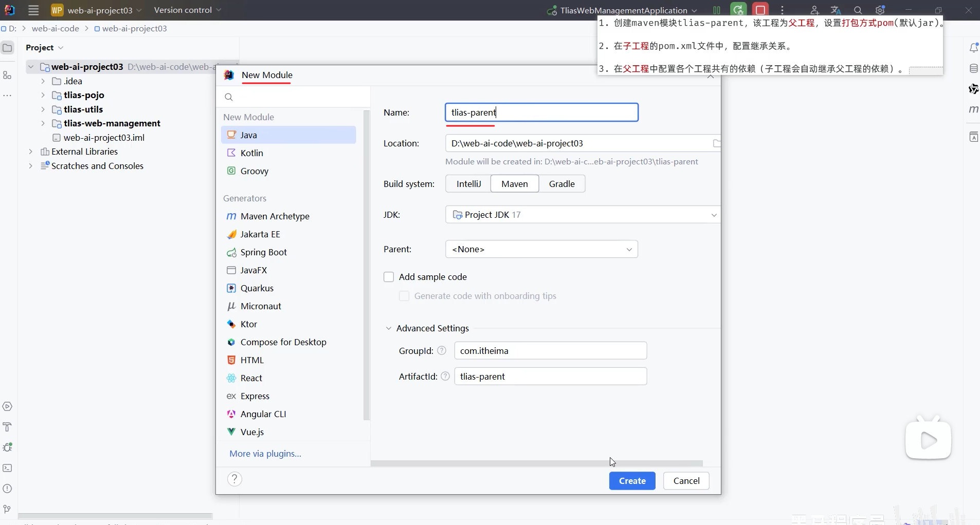Click the dialog horizontal scrollbar
980x525 pixels.
[536, 463]
